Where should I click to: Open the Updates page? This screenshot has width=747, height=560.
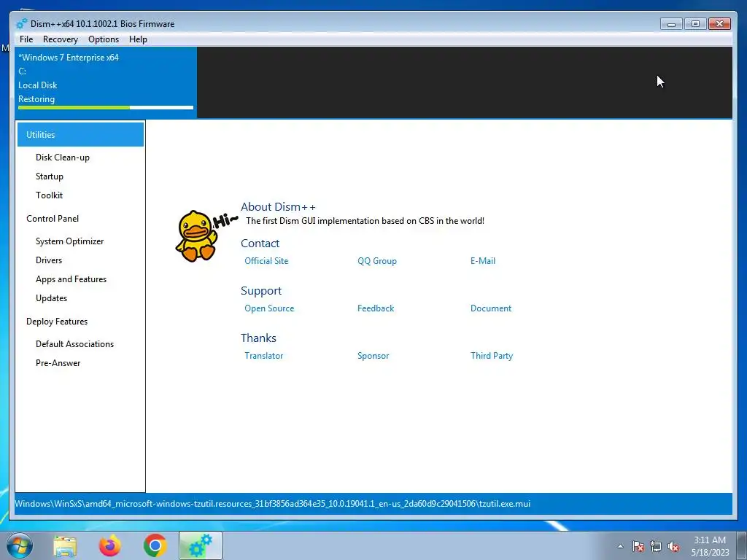(x=52, y=298)
